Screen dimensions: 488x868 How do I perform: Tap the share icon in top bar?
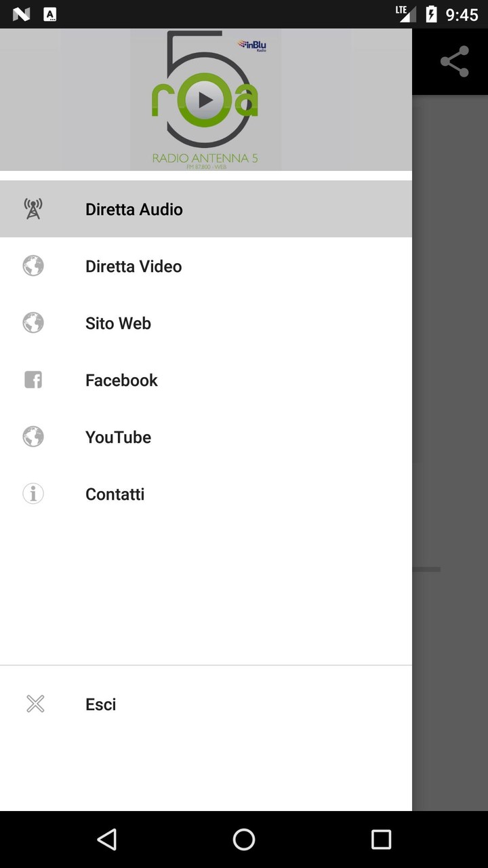coord(454,62)
